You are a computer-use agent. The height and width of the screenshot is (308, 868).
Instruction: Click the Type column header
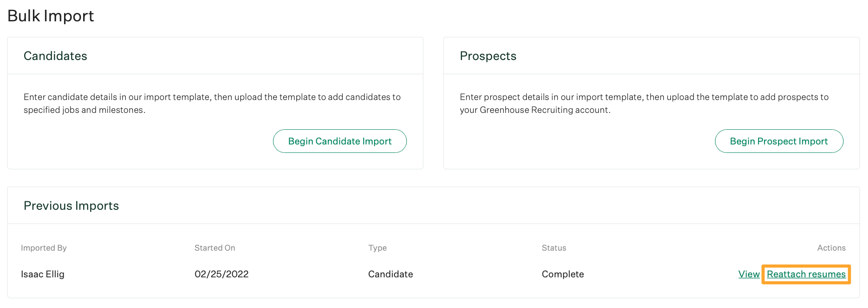coord(377,248)
